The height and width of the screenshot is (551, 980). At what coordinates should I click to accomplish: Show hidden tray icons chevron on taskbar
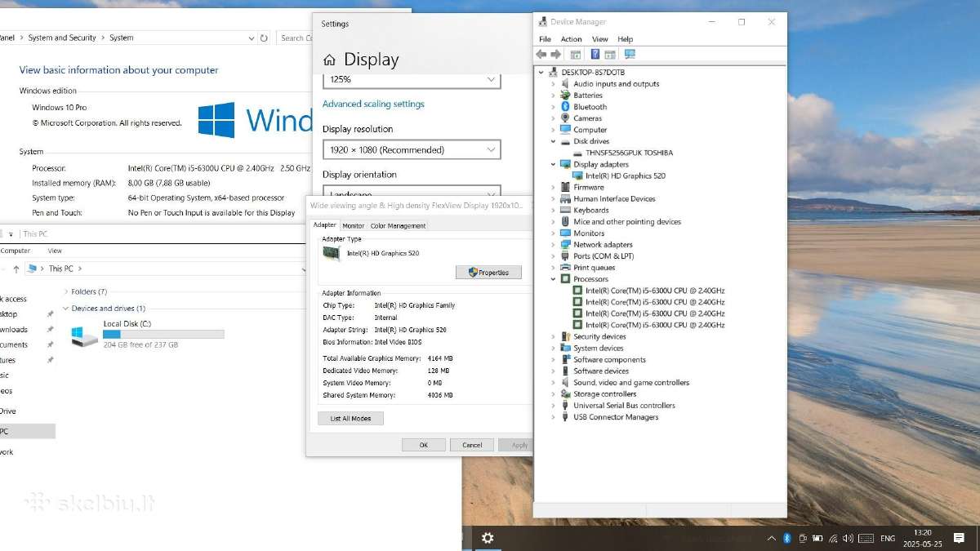(x=772, y=538)
